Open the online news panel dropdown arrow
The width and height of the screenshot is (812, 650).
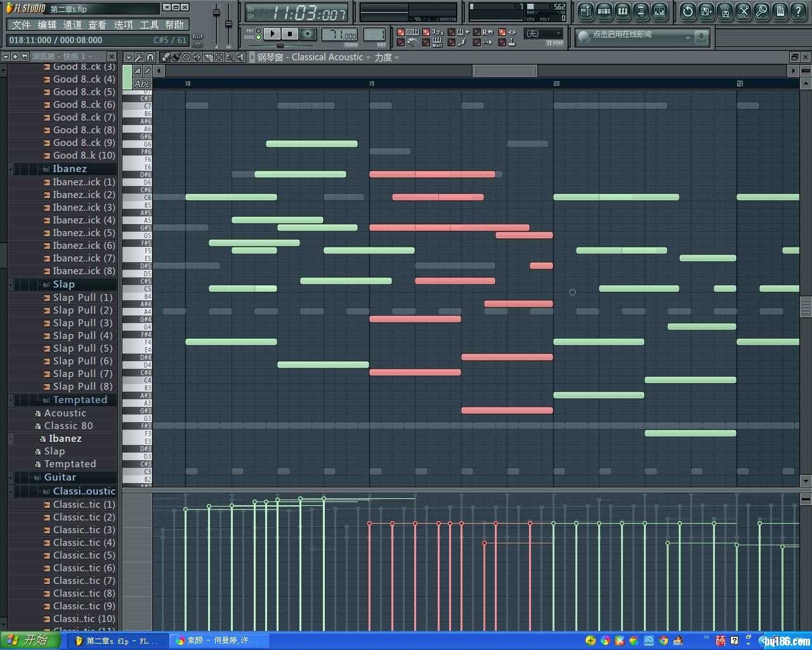pos(688,38)
